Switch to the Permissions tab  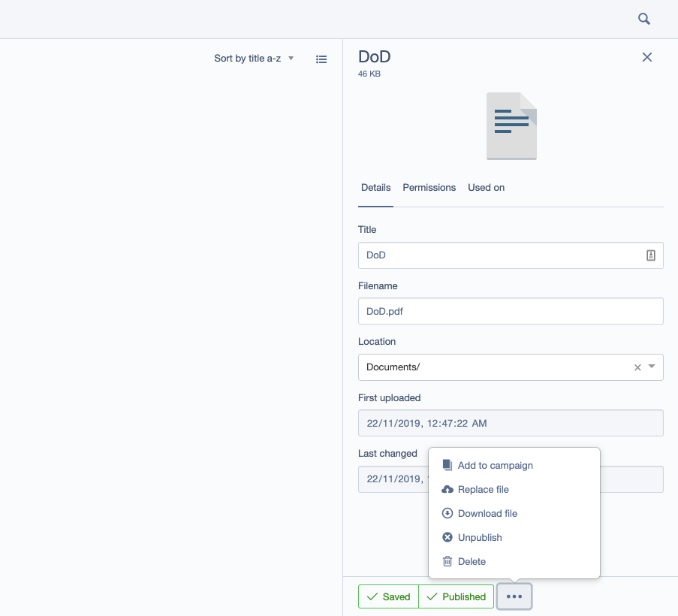pyautogui.click(x=429, y=187)
